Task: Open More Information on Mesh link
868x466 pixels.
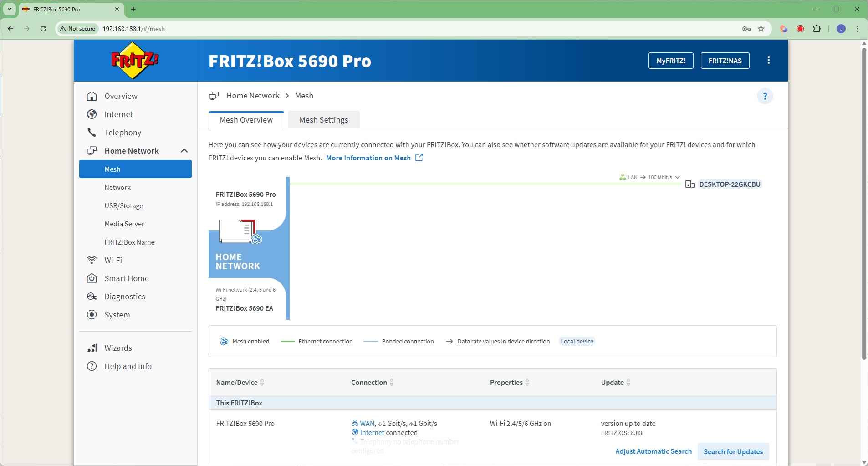Action: [368, 158]
